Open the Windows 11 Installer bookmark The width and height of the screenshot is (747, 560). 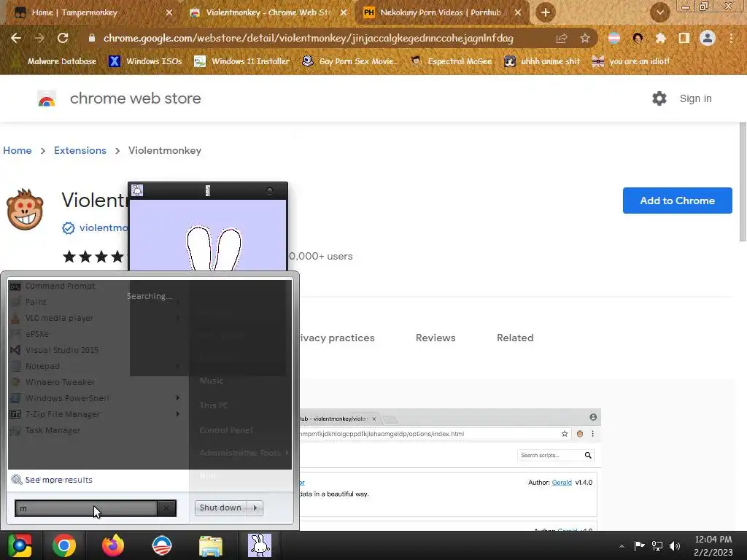[x=242, y=61]
